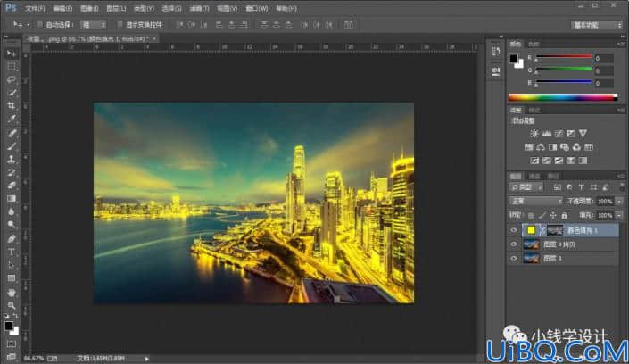Open the 窗口(W) menu

tap(256, 8)
